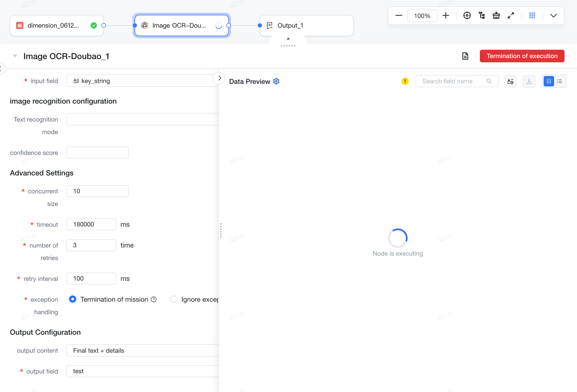Click the Search field name box

457,81
